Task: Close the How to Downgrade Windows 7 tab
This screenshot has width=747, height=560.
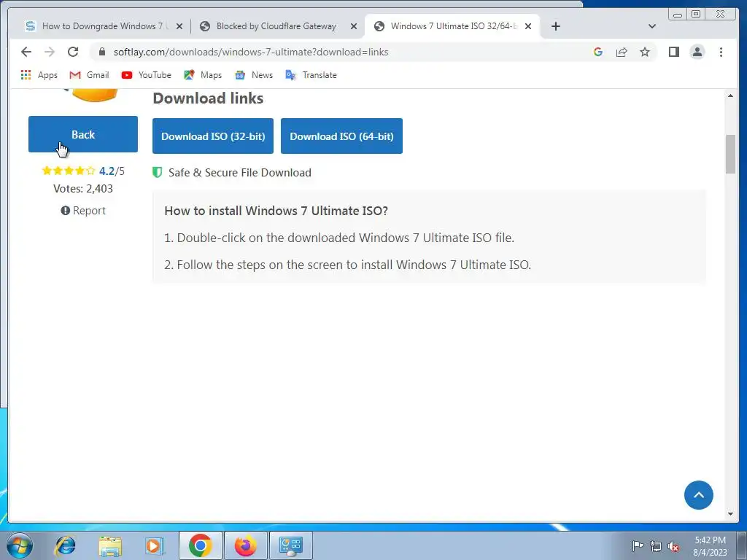Action: click(x=179, y=27)
